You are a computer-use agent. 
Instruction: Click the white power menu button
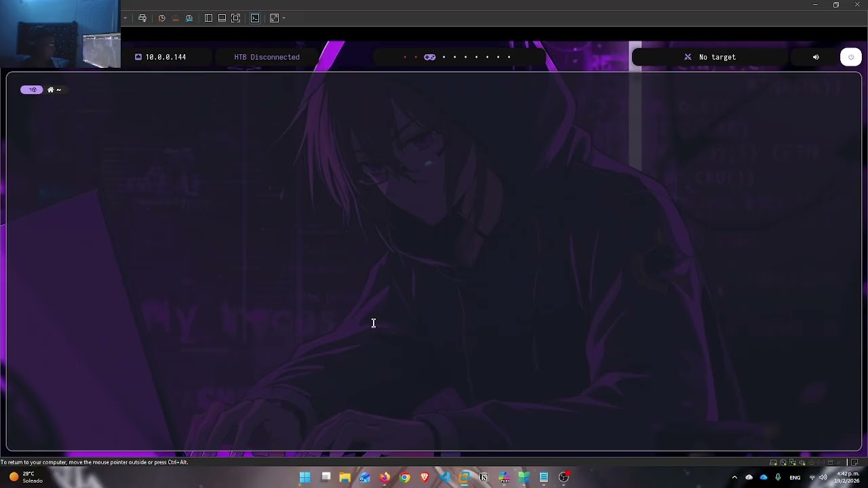click(851, 57)
